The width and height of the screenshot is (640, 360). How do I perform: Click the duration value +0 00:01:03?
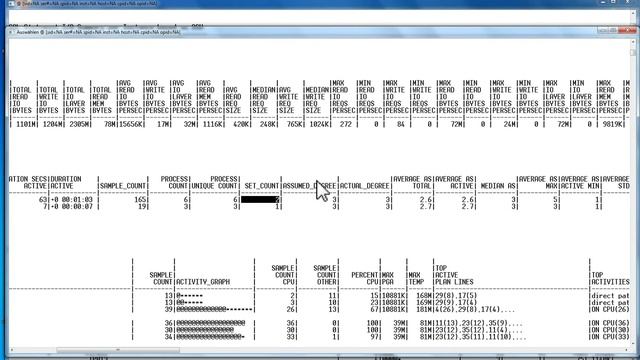point(71,200)
